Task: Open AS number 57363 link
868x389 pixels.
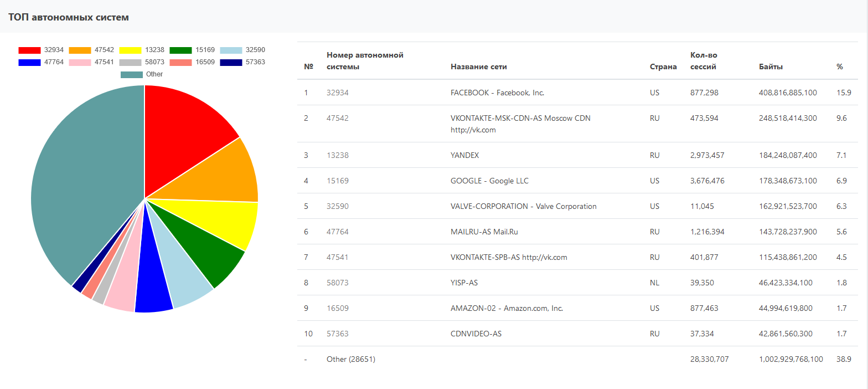Action: click(338, 334)
